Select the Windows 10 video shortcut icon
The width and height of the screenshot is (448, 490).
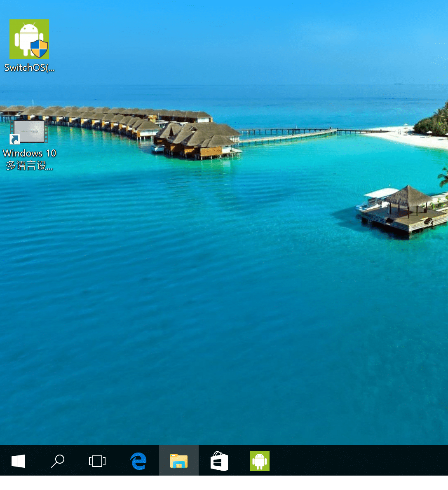pos(29,132)
